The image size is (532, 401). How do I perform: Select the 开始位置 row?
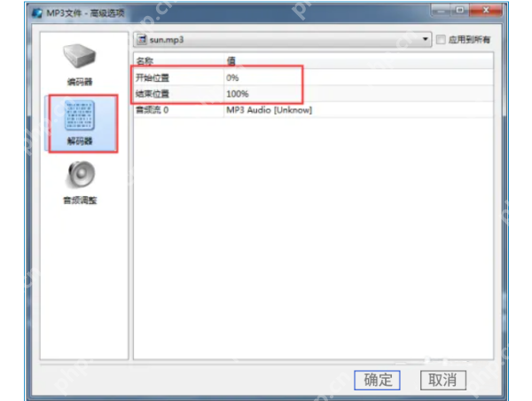(314, 77)
